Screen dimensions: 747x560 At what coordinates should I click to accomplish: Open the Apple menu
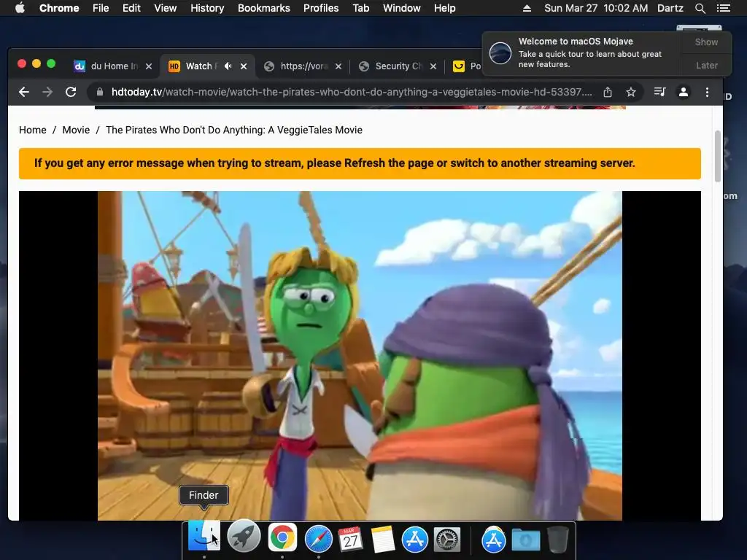[20, 8]
